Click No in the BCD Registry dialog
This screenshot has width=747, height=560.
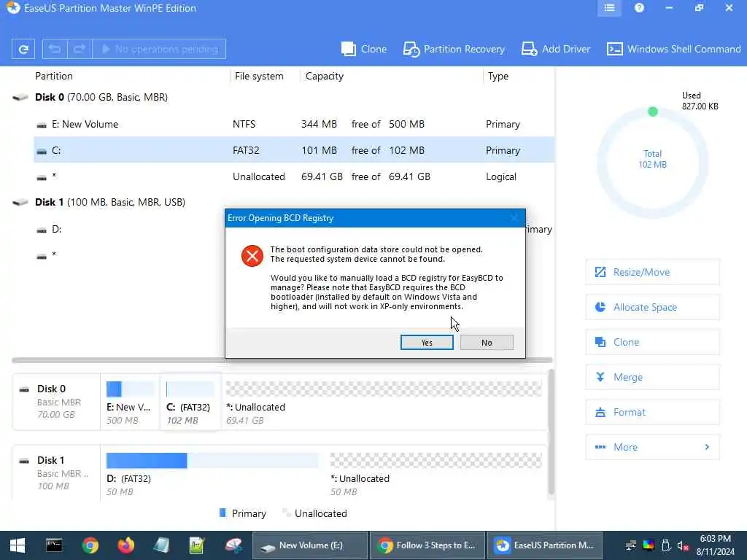[x=487, y=343]
